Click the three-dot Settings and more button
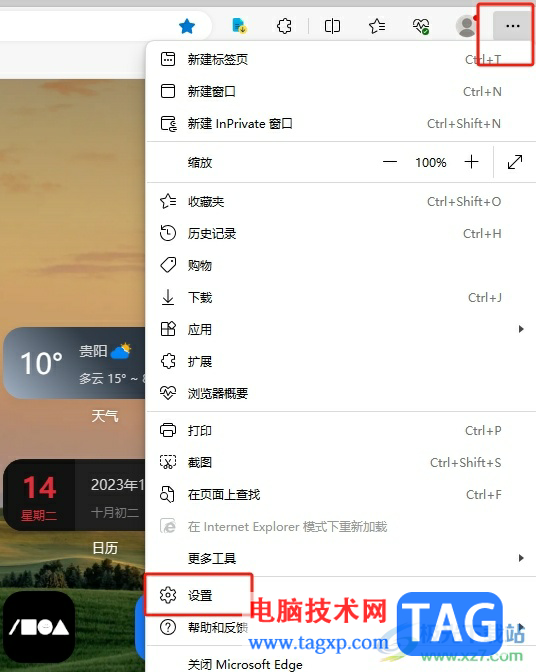The height and width of the screenshot is (672, 536). point(512,26)
